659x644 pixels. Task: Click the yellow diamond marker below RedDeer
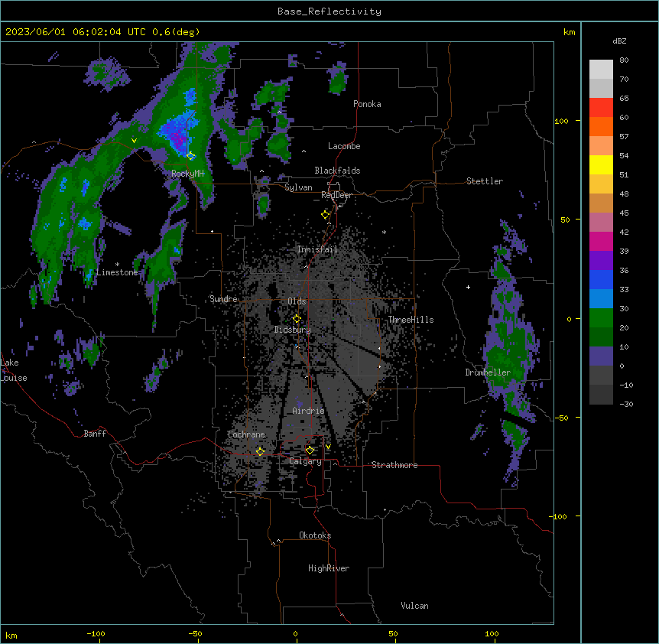pos(326,215)
